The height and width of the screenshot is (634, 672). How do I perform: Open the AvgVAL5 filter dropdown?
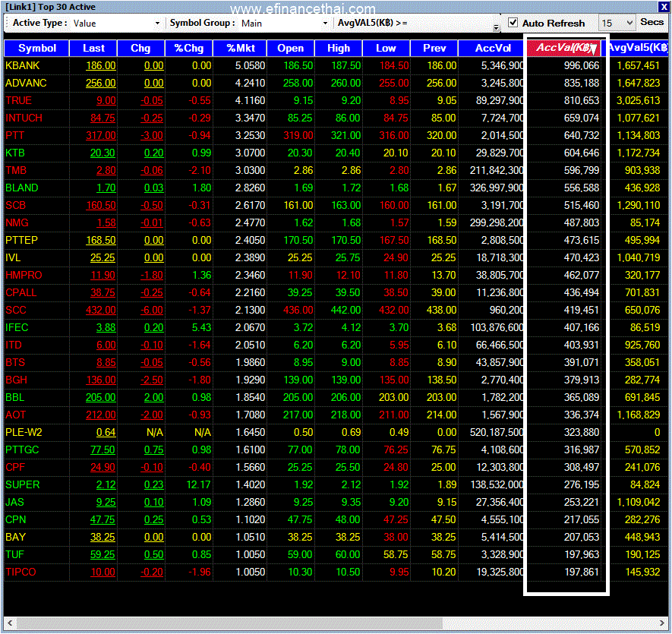pos(496,27)
